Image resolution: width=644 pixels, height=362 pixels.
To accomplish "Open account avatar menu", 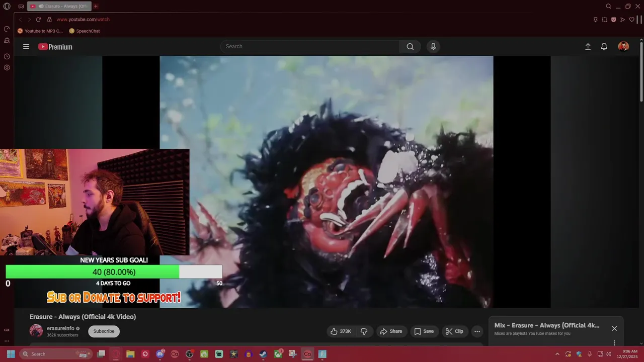I will 623,46.
